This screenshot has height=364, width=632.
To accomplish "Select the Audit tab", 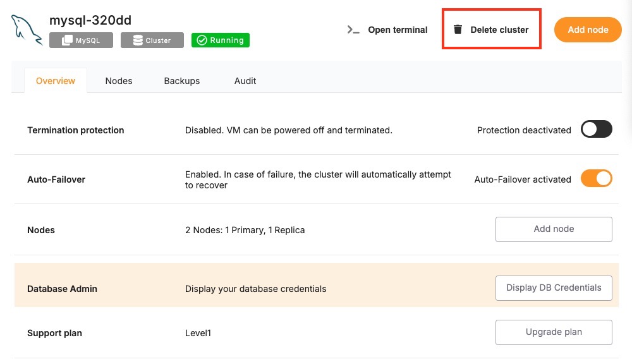I will [x=245, y=81].
